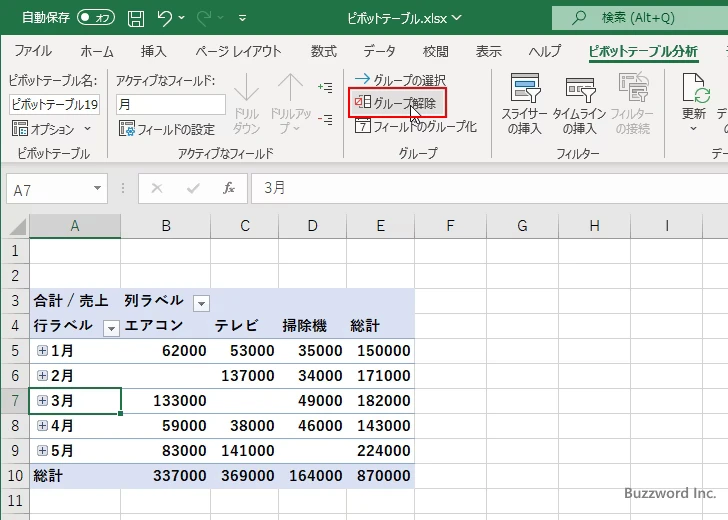Viewport: 728px width, 520px height.
Task: Switch to the 挿入 tab
Action: (154, 51)
